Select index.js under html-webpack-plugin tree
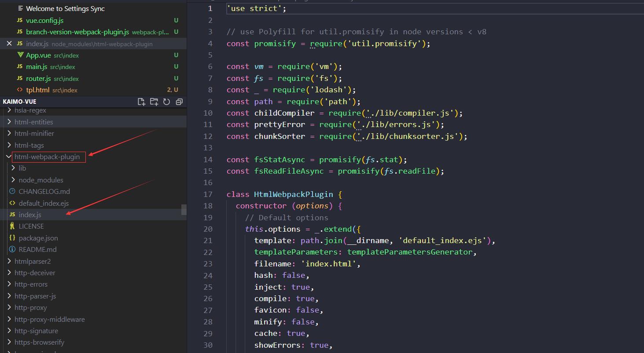The width and height of the screenshot is (644, 353). [x=30, y=215]
